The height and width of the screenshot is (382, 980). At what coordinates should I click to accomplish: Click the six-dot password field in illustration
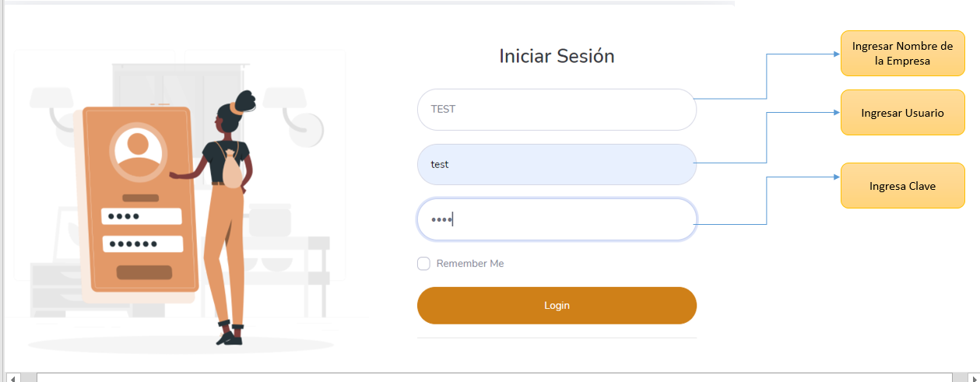point(142,244)
